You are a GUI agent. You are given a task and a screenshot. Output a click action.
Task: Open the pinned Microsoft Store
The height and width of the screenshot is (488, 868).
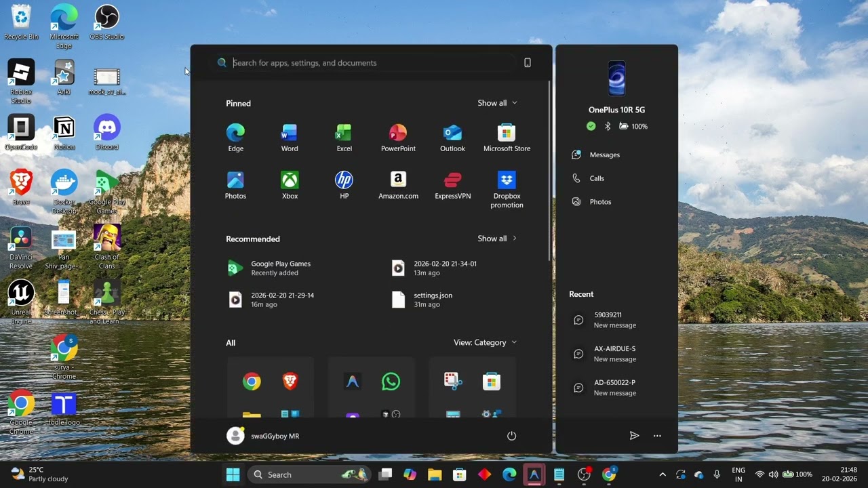click(507, 138)
